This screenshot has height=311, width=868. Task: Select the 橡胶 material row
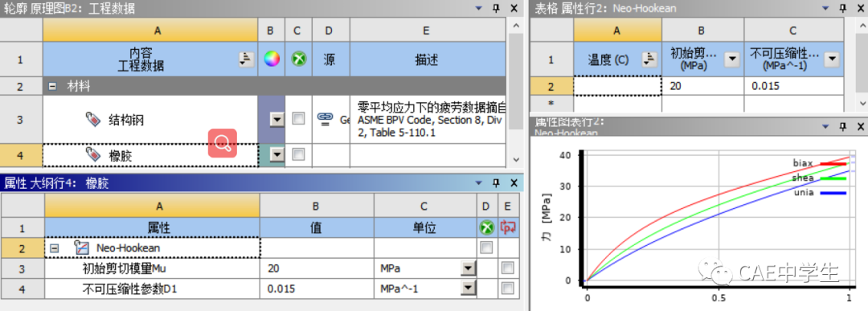tap(150, 156)
